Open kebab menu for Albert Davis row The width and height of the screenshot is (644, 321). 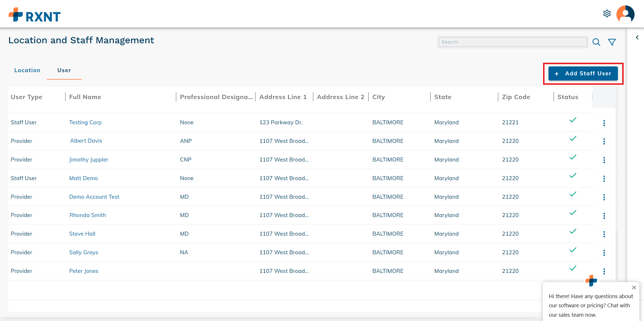pyautogui.click(x=604, y=141)
